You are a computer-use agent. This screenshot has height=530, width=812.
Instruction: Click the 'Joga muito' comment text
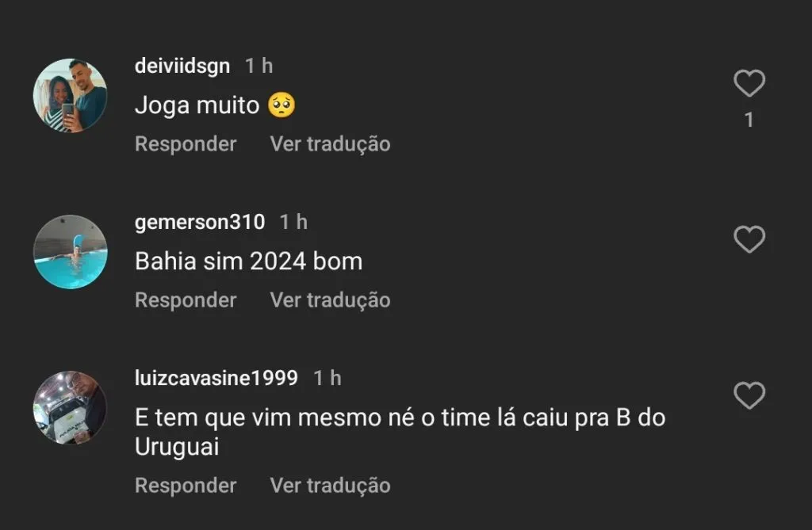197,105
